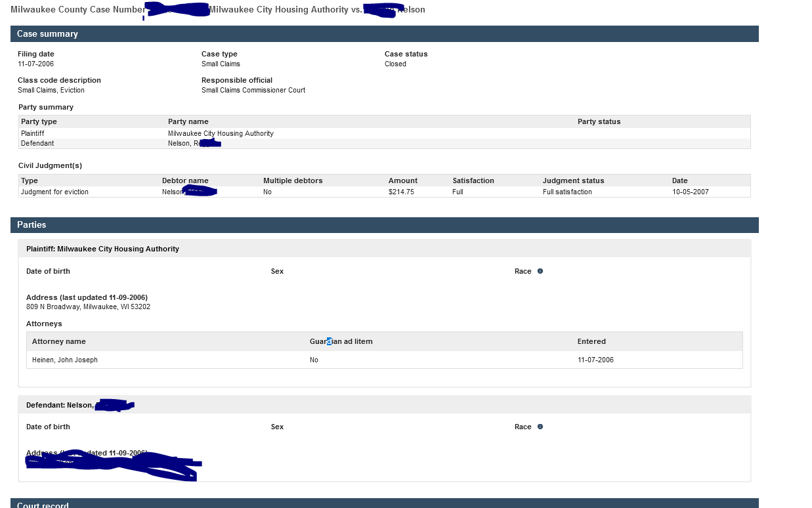Click 'Civil Judgment(s)' subsection label
This screenshot has height=508, width=812.
pyautogui.click(x=50, y=165)
